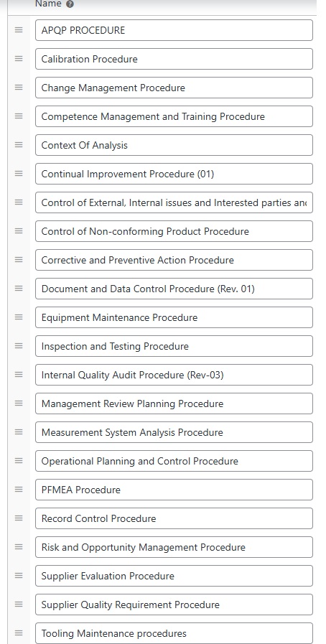Viewport: 326px width, 644px height.
Task: Click drag handle beside Supplier Evaluation Procedure
Action: coord(19,576)
